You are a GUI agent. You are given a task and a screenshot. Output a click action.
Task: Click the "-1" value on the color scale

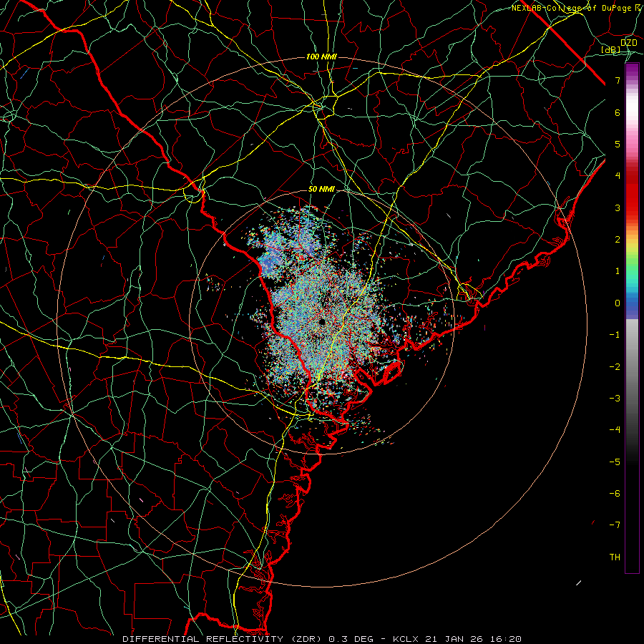(x=615, y=335)
